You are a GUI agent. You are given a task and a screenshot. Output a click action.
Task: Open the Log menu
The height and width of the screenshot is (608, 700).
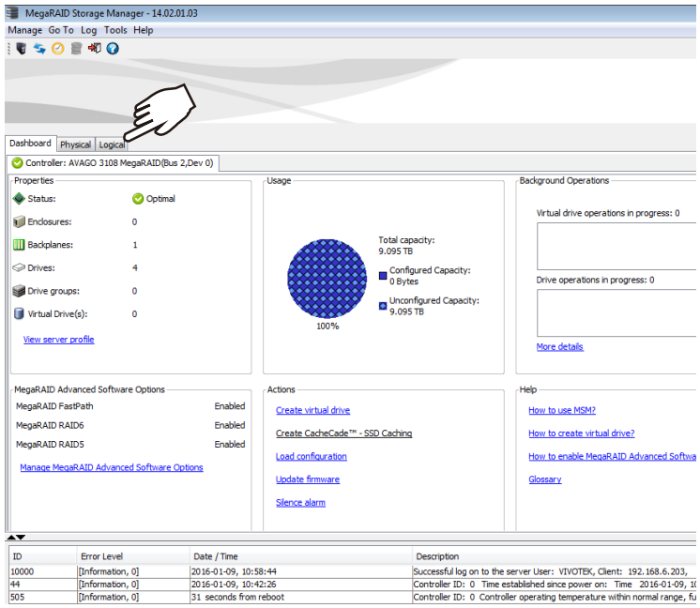88,30
